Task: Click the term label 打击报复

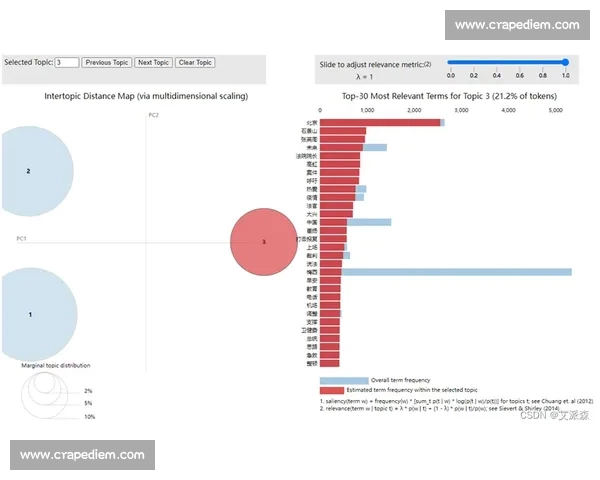Action: pyautogui.click(x=308, y=239)
